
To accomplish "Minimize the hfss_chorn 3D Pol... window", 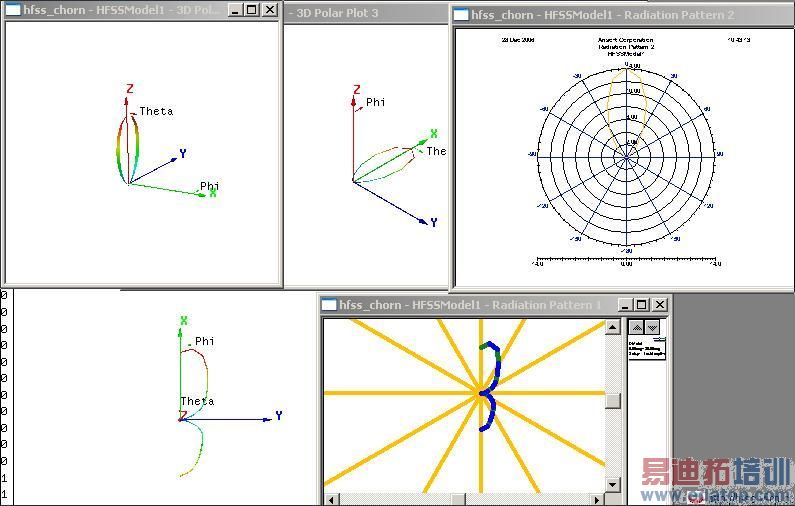I will point(235,10).
